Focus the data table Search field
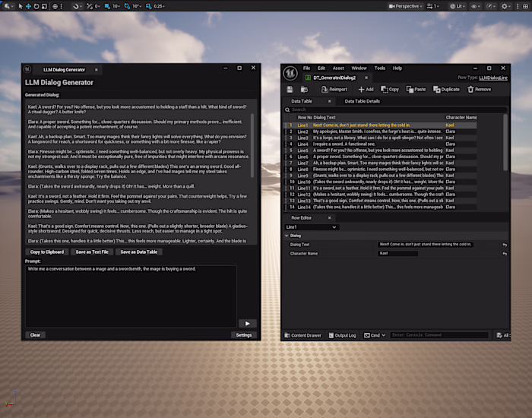The height and width of the screenshot is (418, 532). pyautogui.click(x=396, y=109)
